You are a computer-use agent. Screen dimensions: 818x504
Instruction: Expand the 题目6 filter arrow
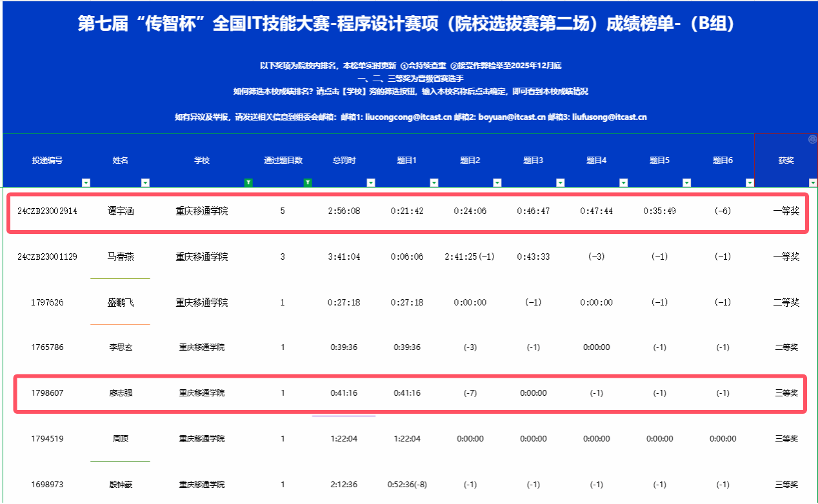click(x=750, y=183)
